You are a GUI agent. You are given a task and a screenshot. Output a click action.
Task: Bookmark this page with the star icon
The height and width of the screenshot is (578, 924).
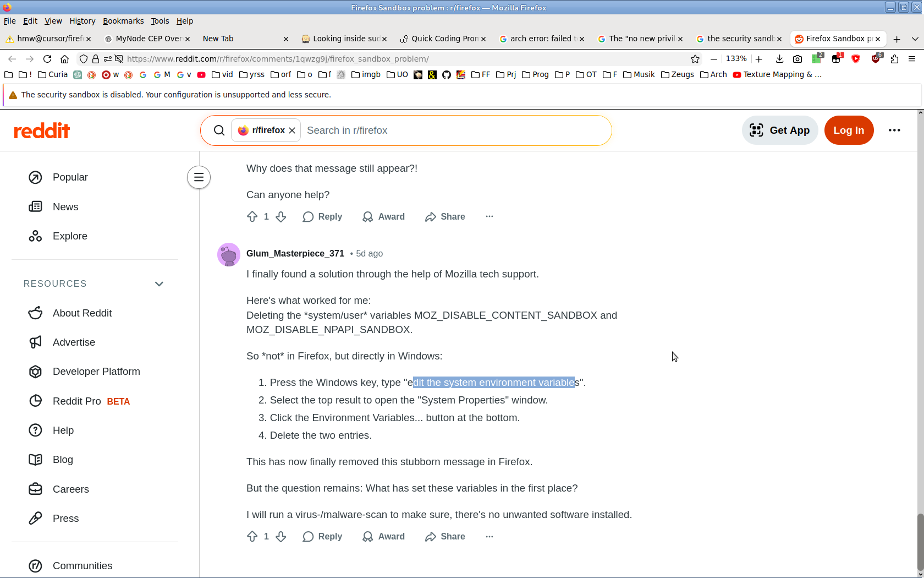coord(695,59)
